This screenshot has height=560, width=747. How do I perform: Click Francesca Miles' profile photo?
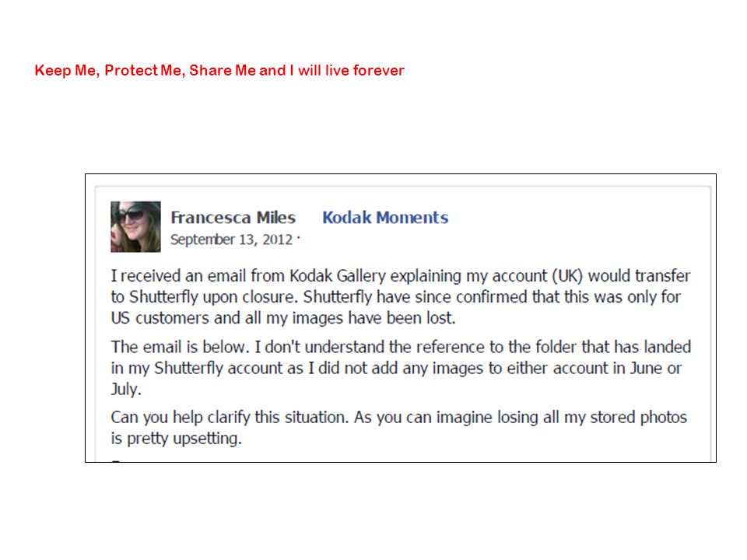(135, 226)
